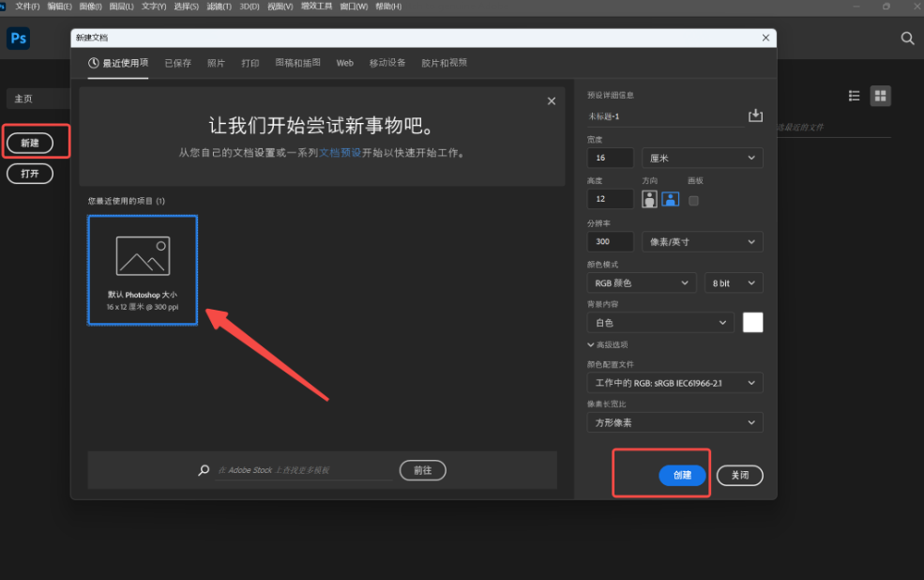Image resolution: width=924 pixels, height=580 pixels.
Task: Open the 增效工具 menu
Action: tap(316, 7)
